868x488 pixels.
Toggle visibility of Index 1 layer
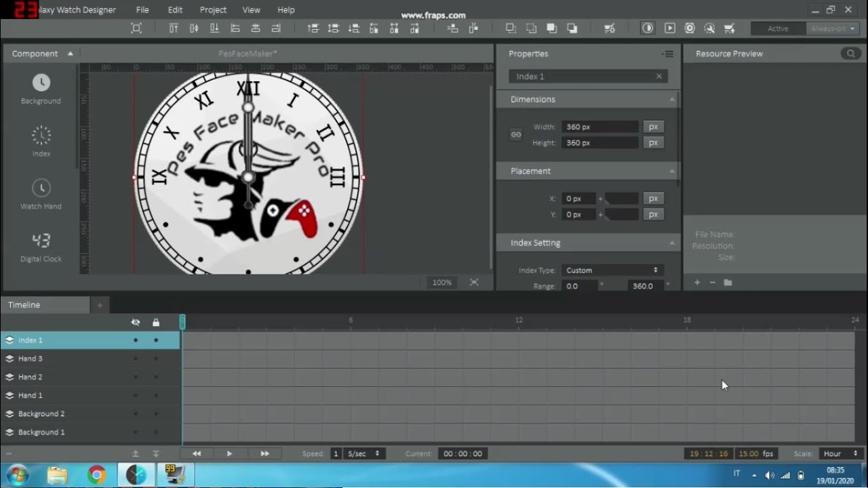pyautogui.click(x=136, y=340)
